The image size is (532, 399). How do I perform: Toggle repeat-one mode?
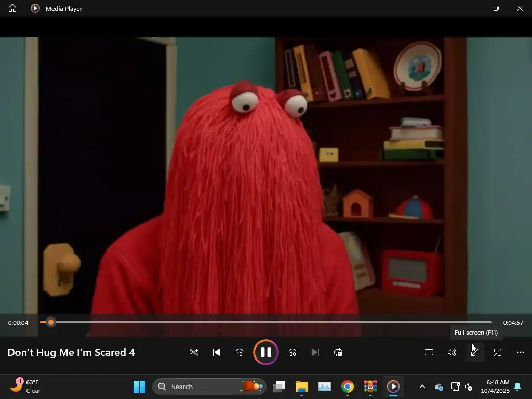tap(338, 353)
